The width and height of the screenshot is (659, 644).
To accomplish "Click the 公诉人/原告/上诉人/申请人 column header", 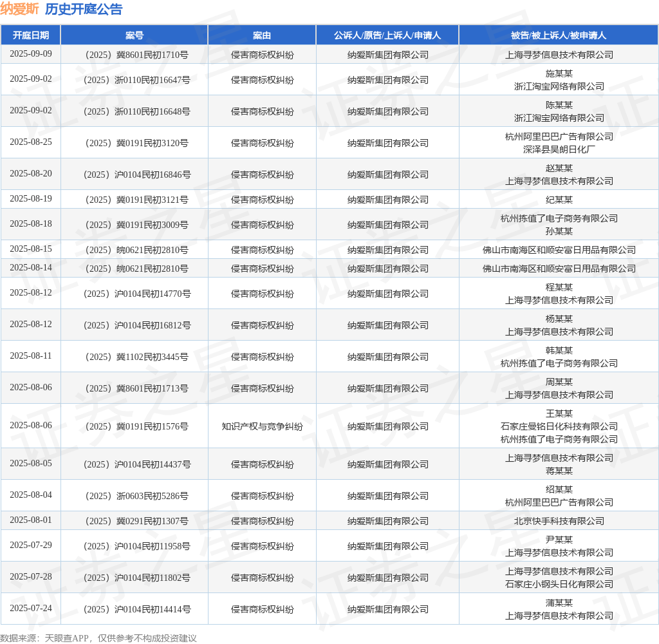I will coord(387,35).
